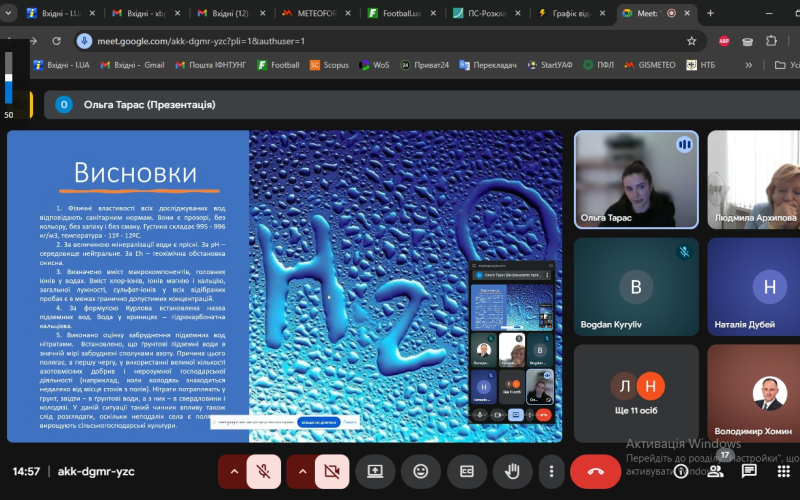Screen dimensions: 800x500
Task: Raise hand in the meeting
Action: tap(512, 471)
